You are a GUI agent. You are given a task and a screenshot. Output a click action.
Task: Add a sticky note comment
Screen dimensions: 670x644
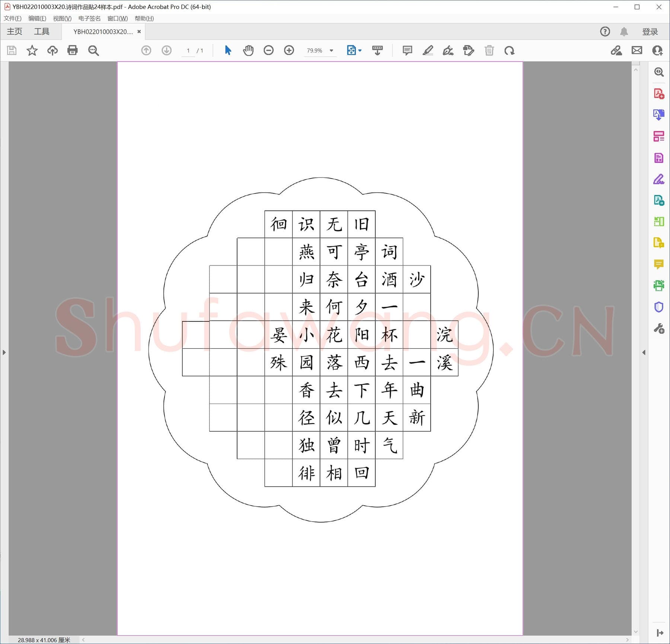tap(408, 50)
